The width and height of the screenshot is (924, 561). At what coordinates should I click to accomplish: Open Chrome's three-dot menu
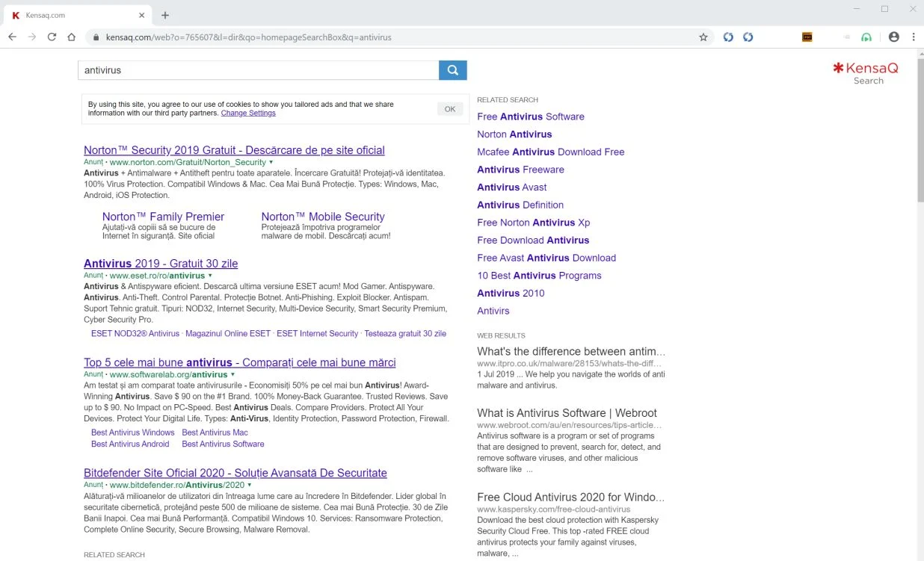coord(914,37)
